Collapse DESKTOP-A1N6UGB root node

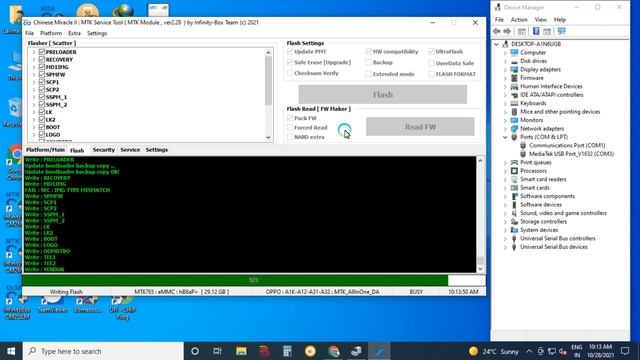(x=497, y=44)
